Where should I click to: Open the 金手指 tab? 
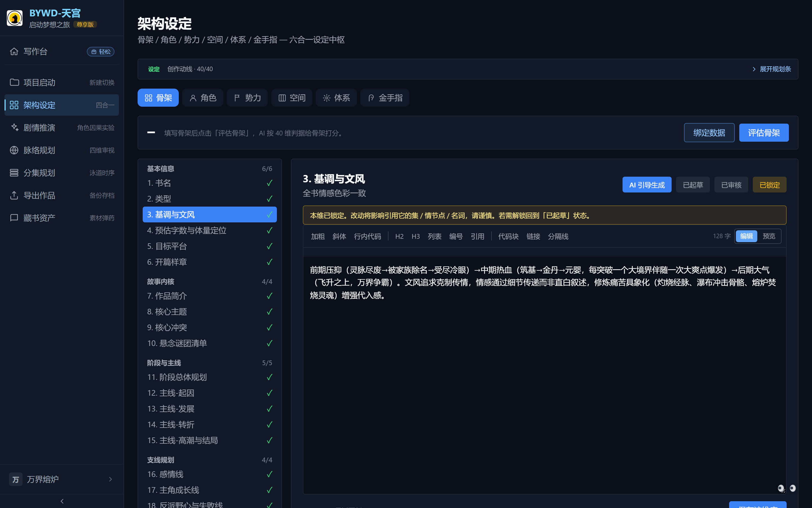[x=385, y=98]
